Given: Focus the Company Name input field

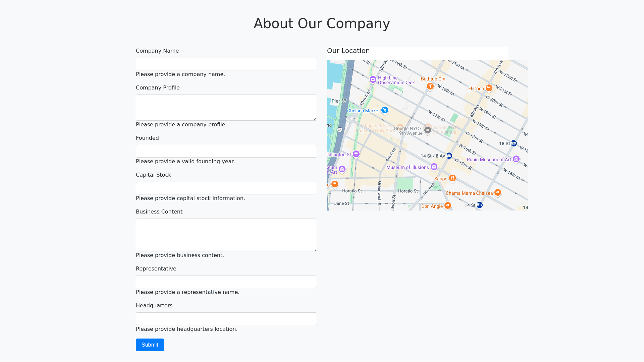Looking at the screenshot, I should 226,64.
